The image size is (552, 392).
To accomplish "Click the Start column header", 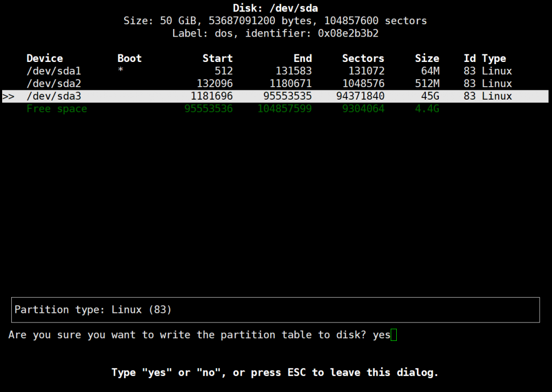I will tap(218, 58).
